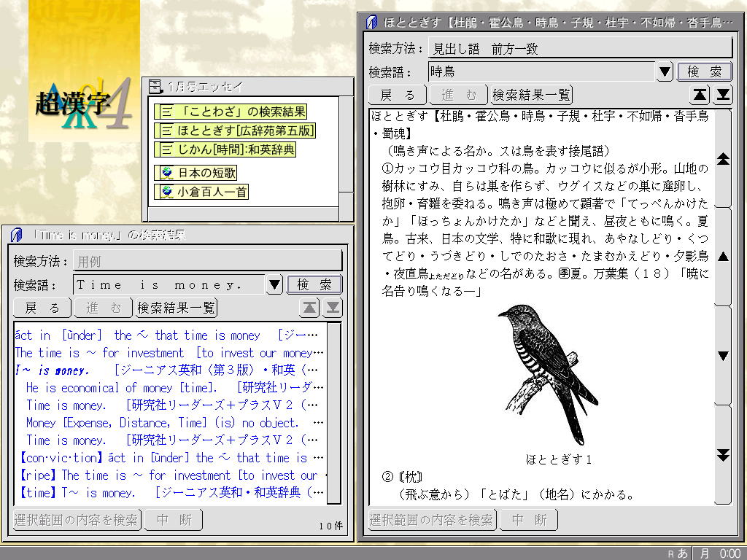Screen dimensions: 747x560
Task: Click the scroll-to-top icon in the ほととぎす window
Action: 700,95
